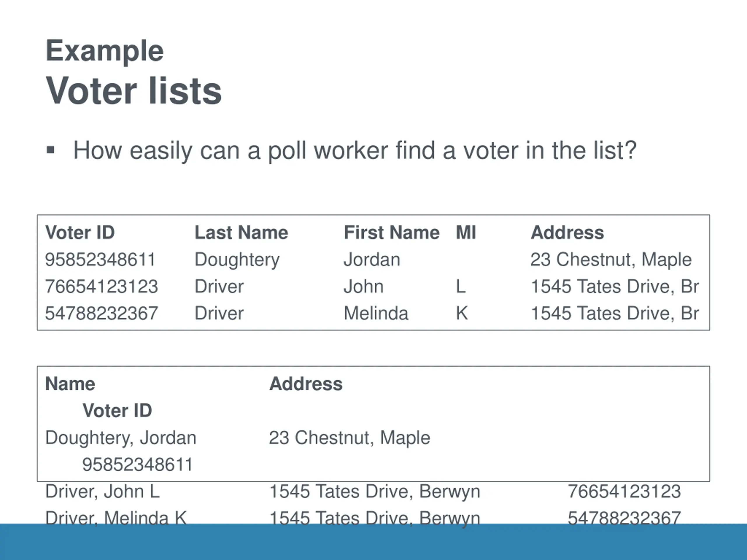This screenshot has width=747, height=560.
Task: Click the middle initial 'L' cell
Action: (x=461, y=287)
